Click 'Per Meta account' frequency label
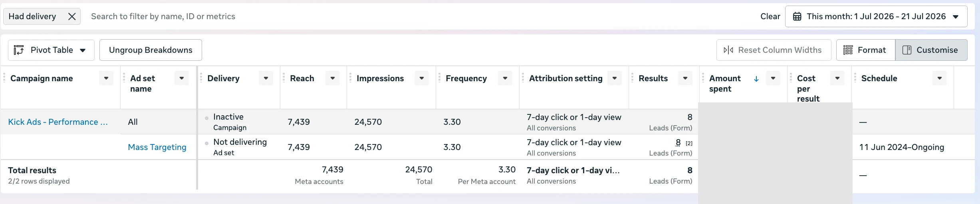 [x=487, y=182]
